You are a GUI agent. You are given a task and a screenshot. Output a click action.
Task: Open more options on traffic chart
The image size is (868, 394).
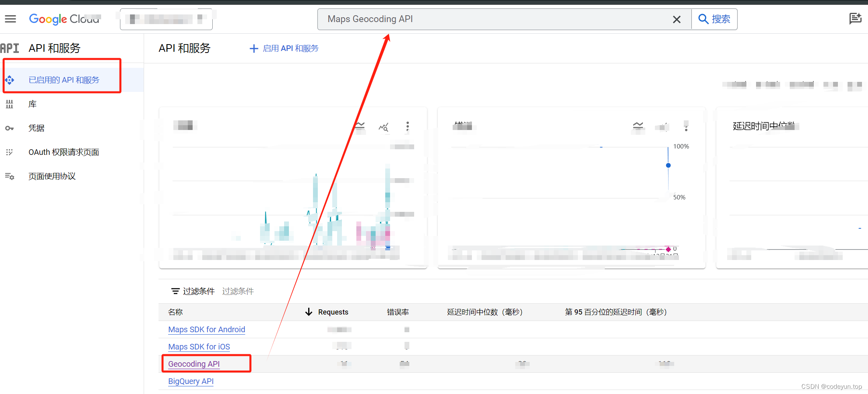[x=407, y=127]
